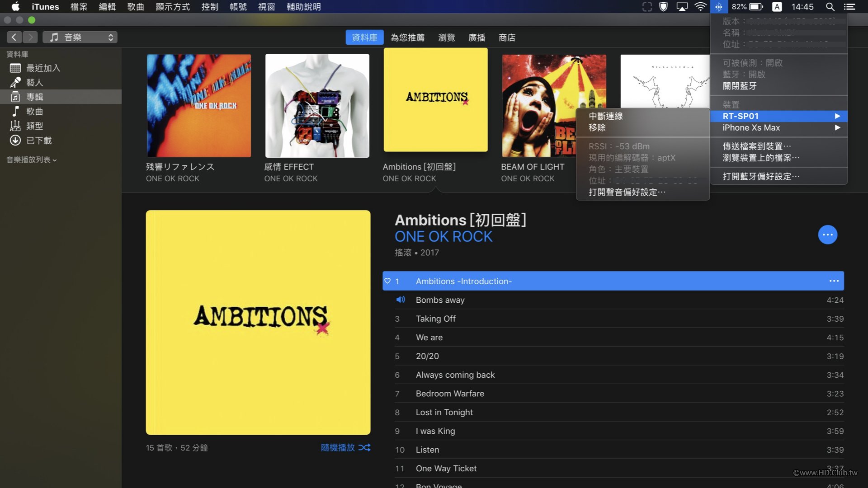The image size is (868, 488).
Task: Switch to the 資料庫 tab
Action: point(364,38)
